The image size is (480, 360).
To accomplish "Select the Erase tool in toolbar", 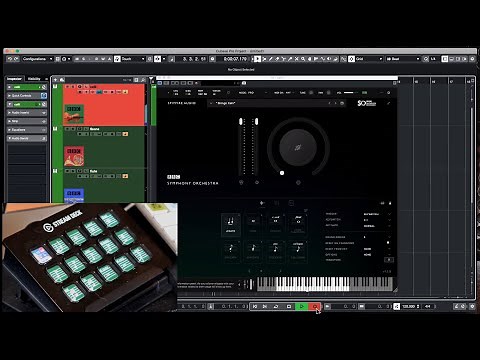I will tap(277, 59).
